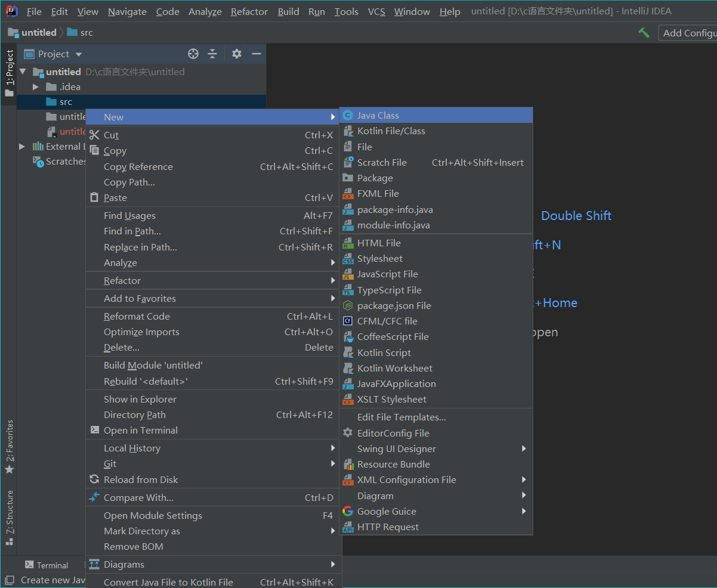Screen dimensions: 717x588
Task: Click the package.json File icon
Action: (x=348, y=305)
